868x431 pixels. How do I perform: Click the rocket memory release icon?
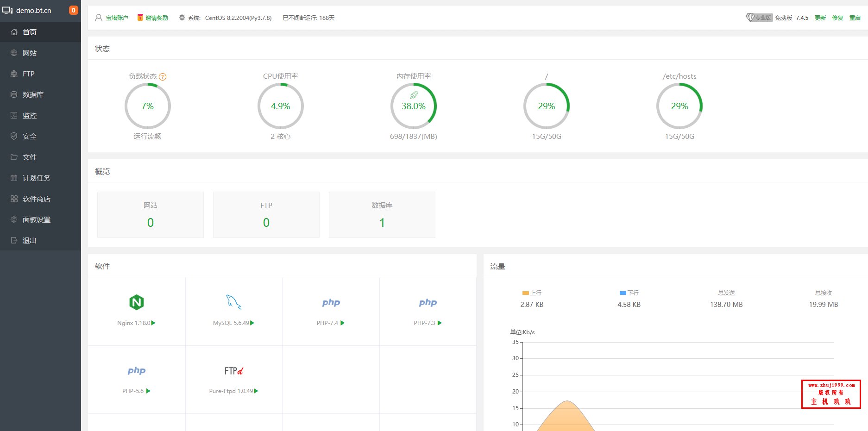414,95
